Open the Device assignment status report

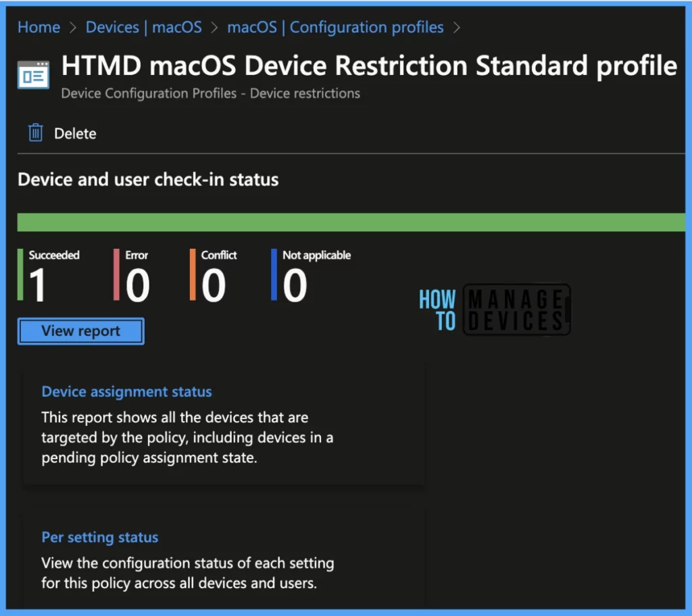coord(126,392)
